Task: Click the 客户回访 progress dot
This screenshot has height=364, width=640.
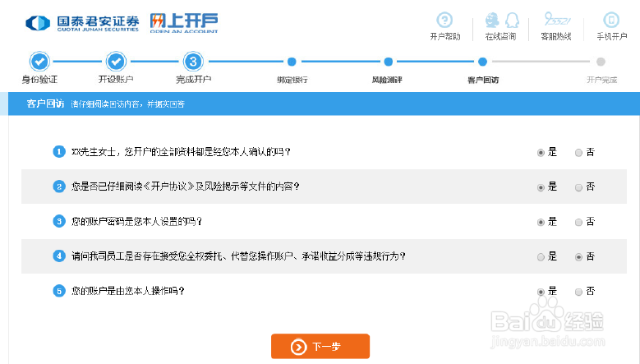Action: [x=482, y=62]
